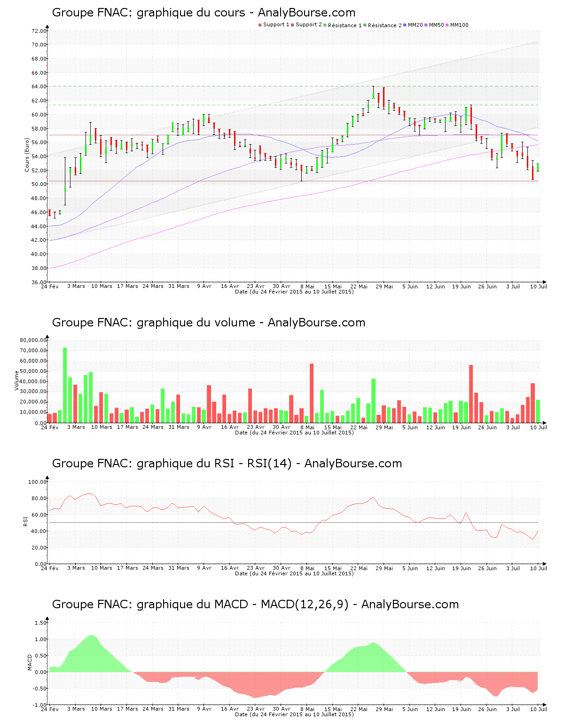This screenshot has width=564, height=728.
Task: Click the 64.00 price axis value
Action: [x=39, y=87]
